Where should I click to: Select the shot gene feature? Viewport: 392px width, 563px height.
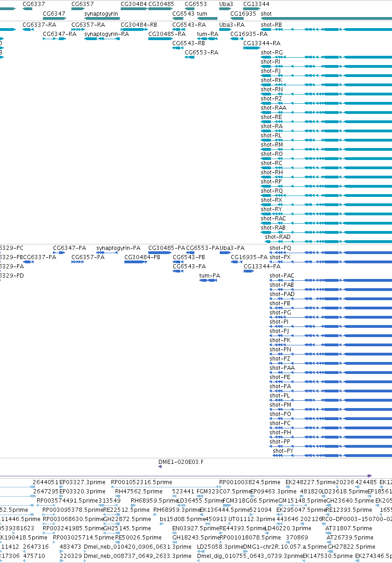click(326, 18)
